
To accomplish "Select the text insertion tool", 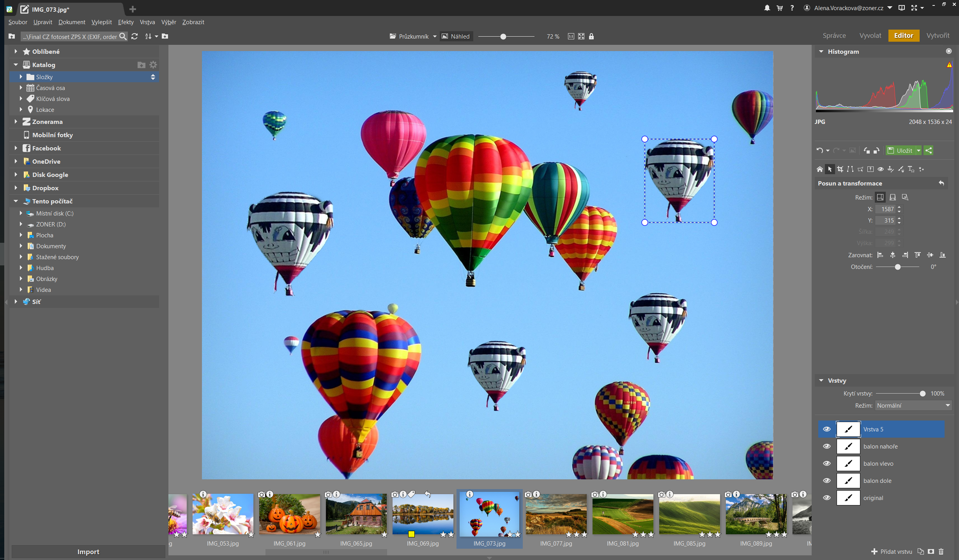I will (911, 169).
